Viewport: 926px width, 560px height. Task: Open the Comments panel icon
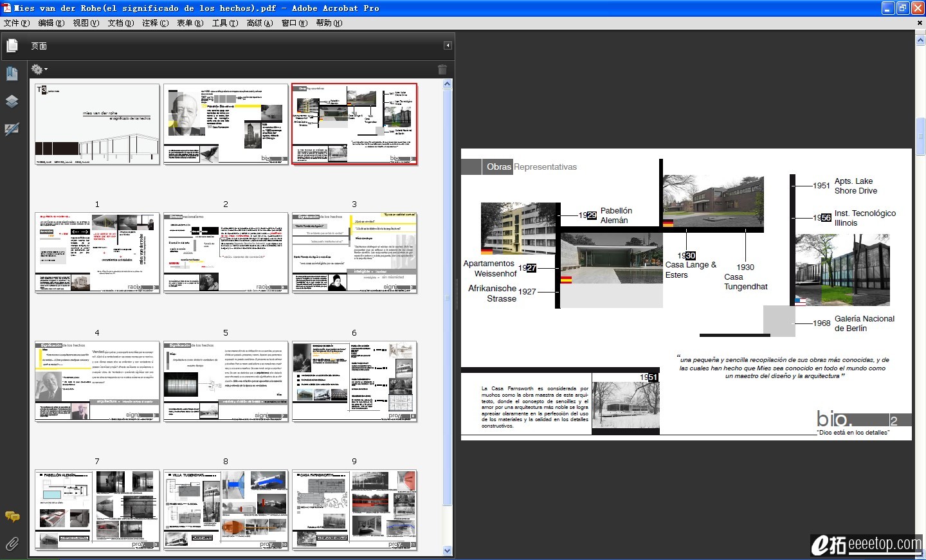click(x=12, y=516)
